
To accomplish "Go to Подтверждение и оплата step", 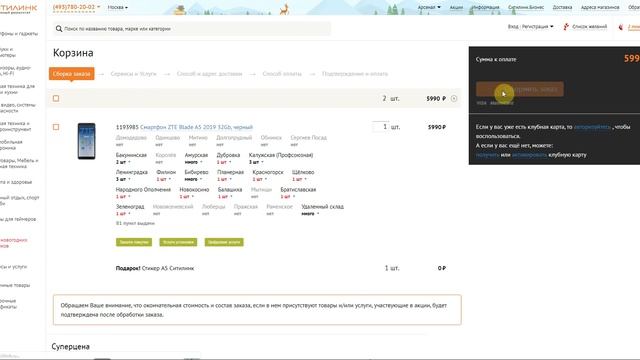I will point(355,74).
